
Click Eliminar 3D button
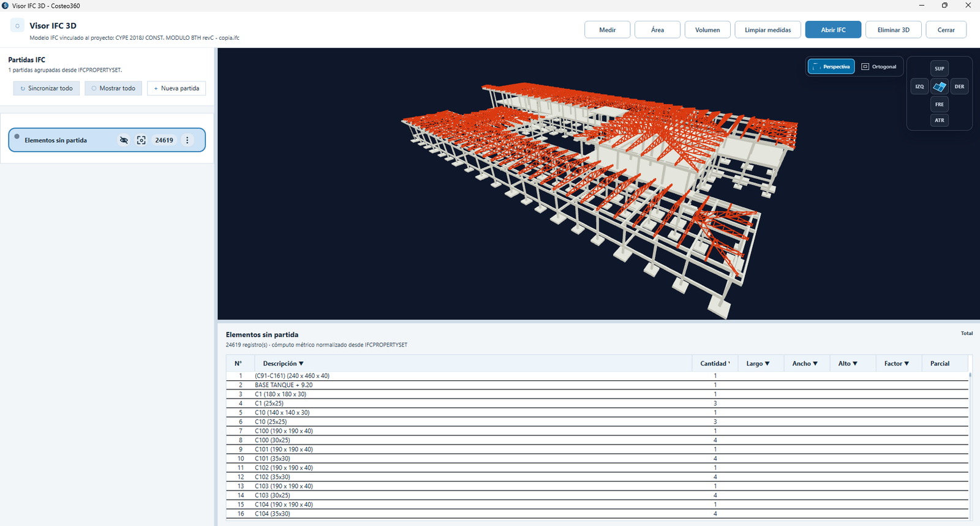pos(894,30)
